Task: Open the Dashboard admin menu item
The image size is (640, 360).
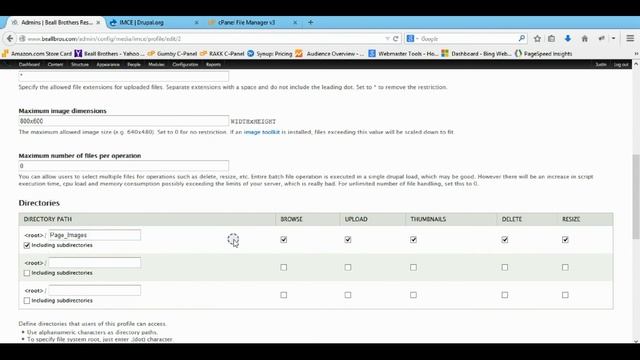Action: point(29,64)
